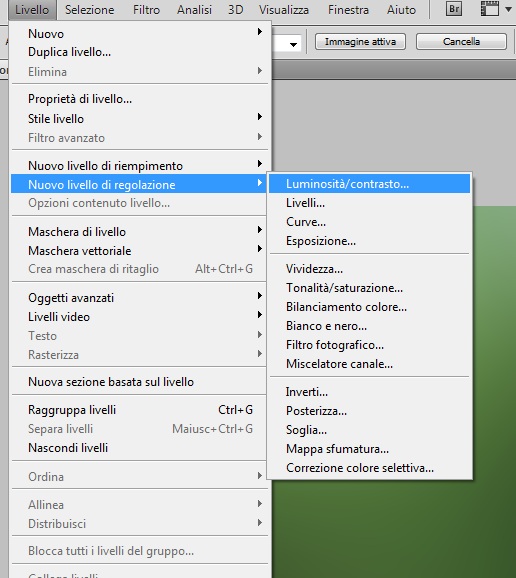
Task: Open the Finestra menu
Action: (x=348, y=10)
